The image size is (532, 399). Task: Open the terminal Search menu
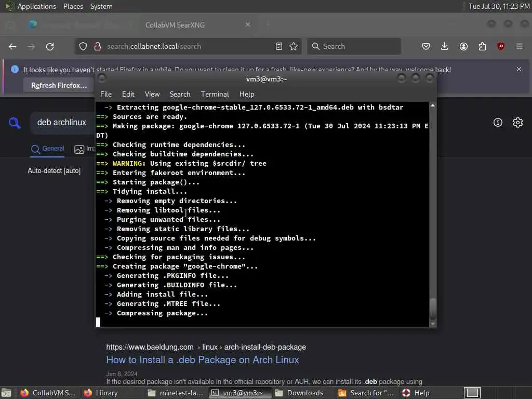[x=180, y=95]
